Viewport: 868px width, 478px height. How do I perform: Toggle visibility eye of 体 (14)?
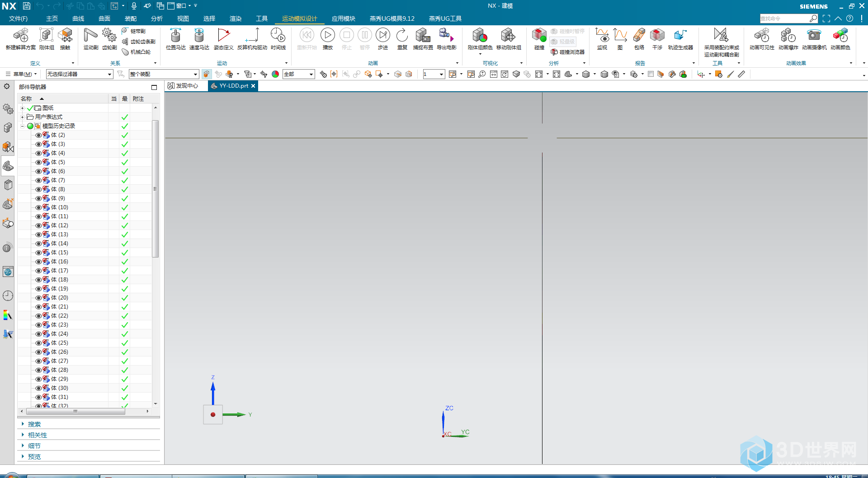click(x=38, y=244)
